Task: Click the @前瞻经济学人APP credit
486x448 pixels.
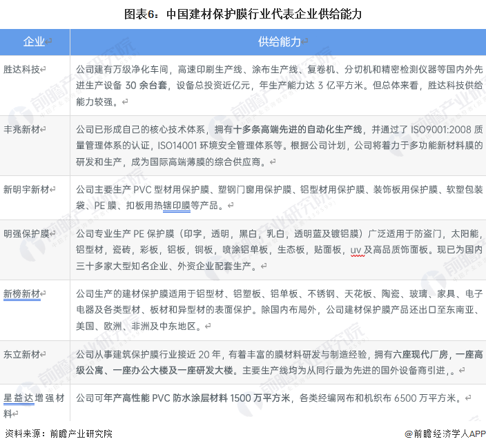Action: (445, 434)
